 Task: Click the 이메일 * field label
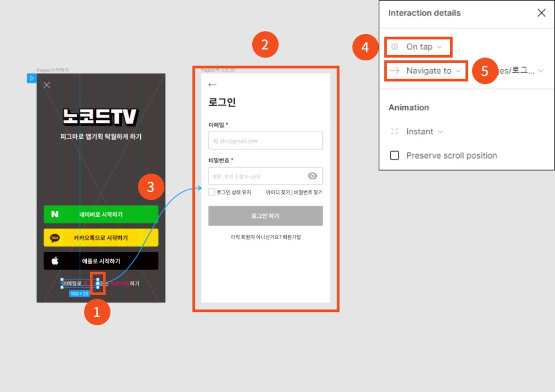[218, 125]
